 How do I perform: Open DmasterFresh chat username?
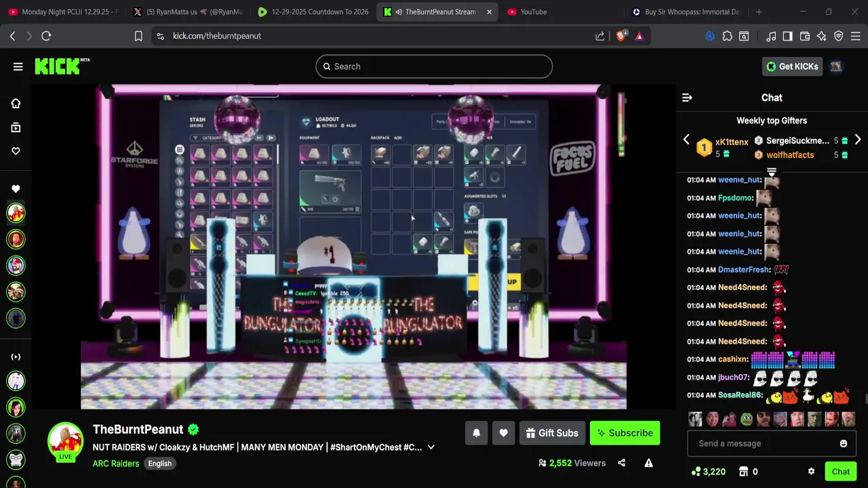743,270
